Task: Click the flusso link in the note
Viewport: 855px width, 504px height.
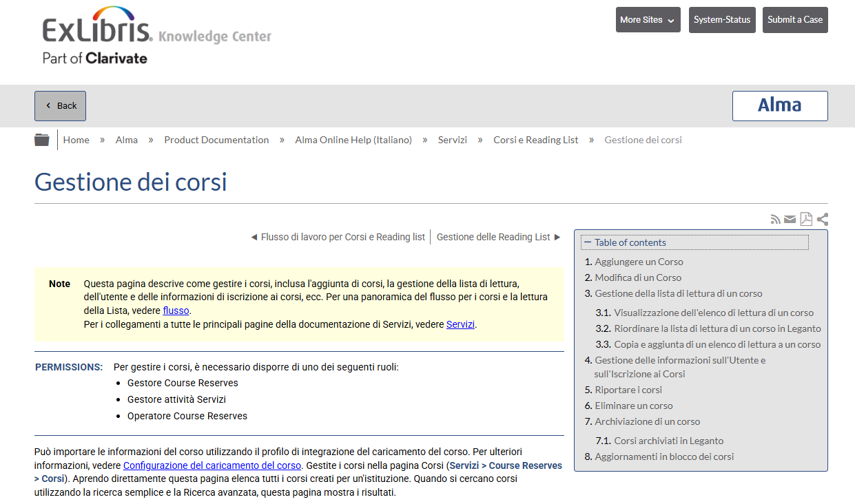Action: pyautogui.click(x=176, y=311)
